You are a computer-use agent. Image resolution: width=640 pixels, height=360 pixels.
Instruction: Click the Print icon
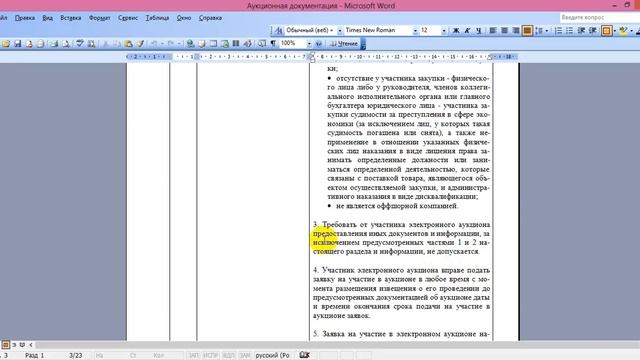54,44
